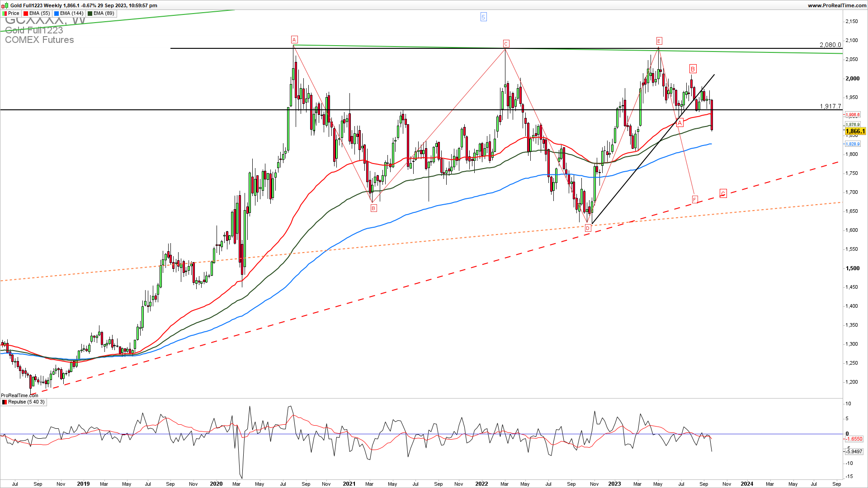This screenshot has width=868, height=488.
Task: Open Repulse (5 40 3) indicator label
Action: click(26, 402)
